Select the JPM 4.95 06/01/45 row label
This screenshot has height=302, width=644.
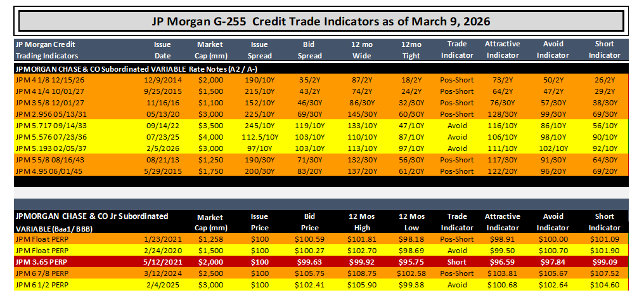point(49,171)
